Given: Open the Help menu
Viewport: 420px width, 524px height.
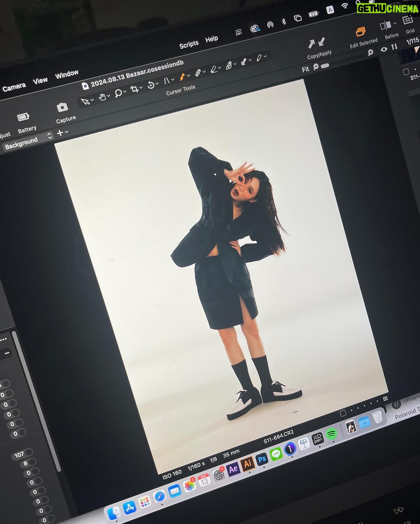Looking at the screenshot, I should point(211,39).
